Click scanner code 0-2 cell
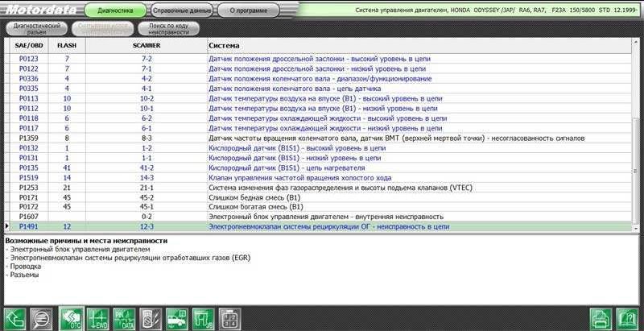The height and width of the screenshot is (331, 644). [x=147, y=217]
